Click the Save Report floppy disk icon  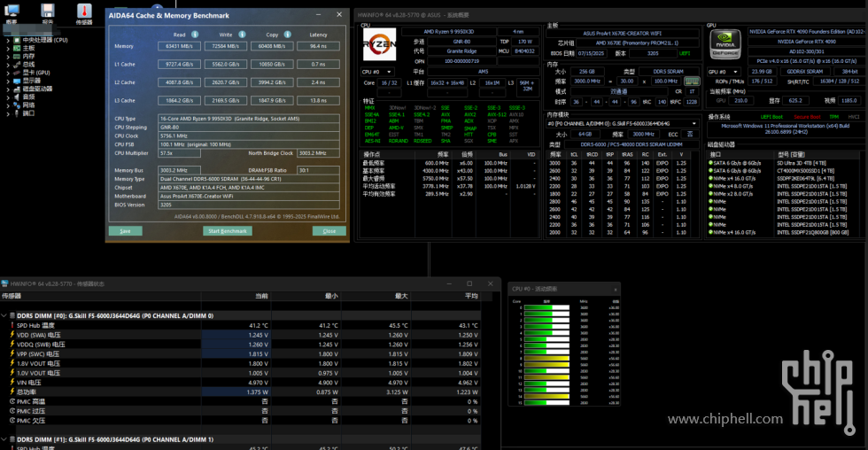(49, 12)
